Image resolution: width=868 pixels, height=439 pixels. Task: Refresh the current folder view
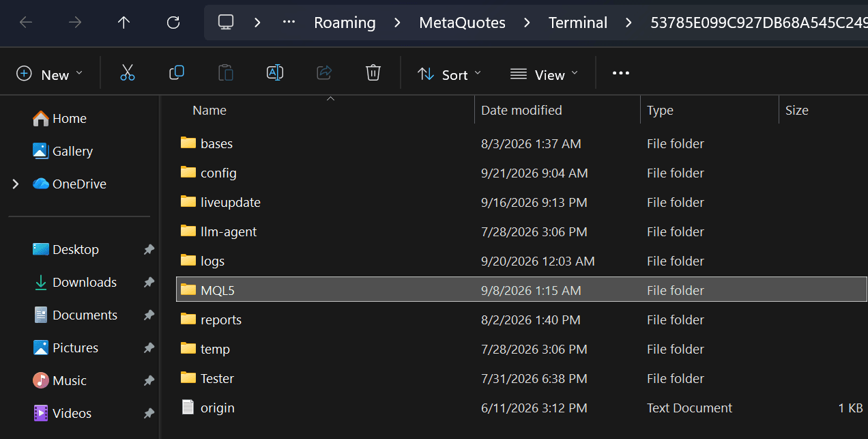point(173,23)
